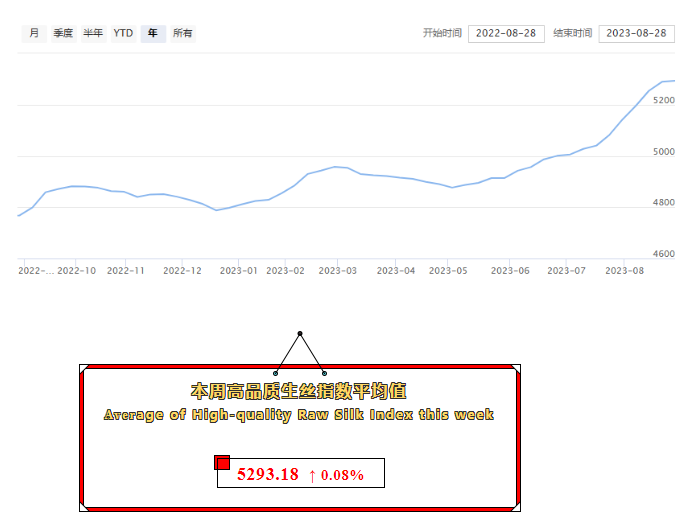Click the 开始时间 label
Image resolution: width=698 pixels, height=523 pixels.
point(442,33)
